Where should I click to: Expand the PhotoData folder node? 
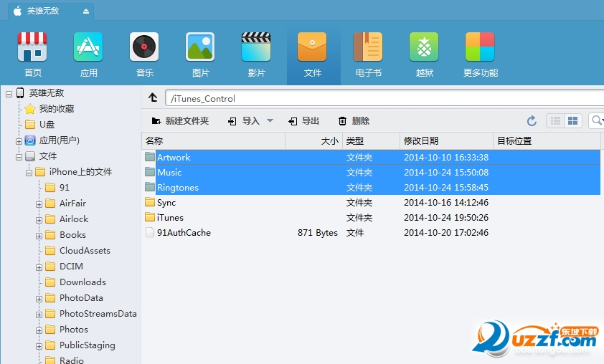pyautogui.click(x=39, y=299)
